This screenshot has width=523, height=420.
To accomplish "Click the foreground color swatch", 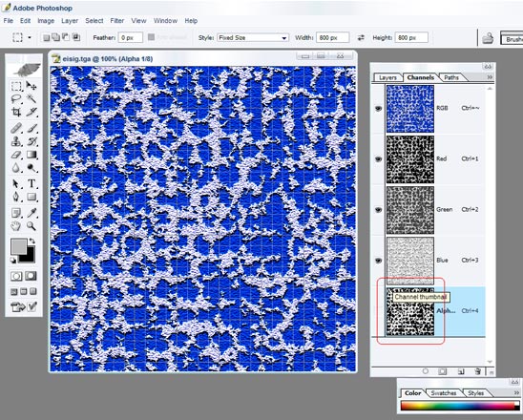I will tap(18, 247).
